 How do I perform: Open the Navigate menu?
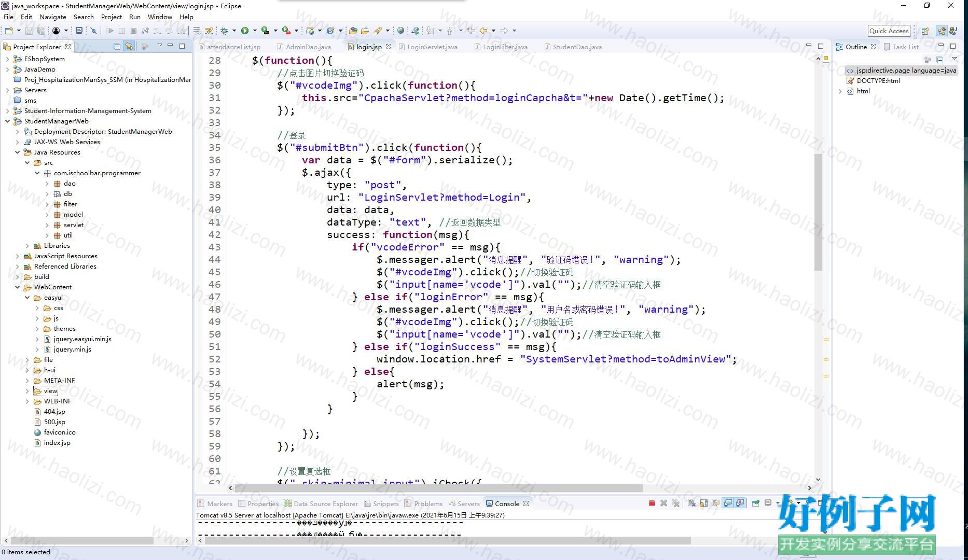click(x=53, y=17)
